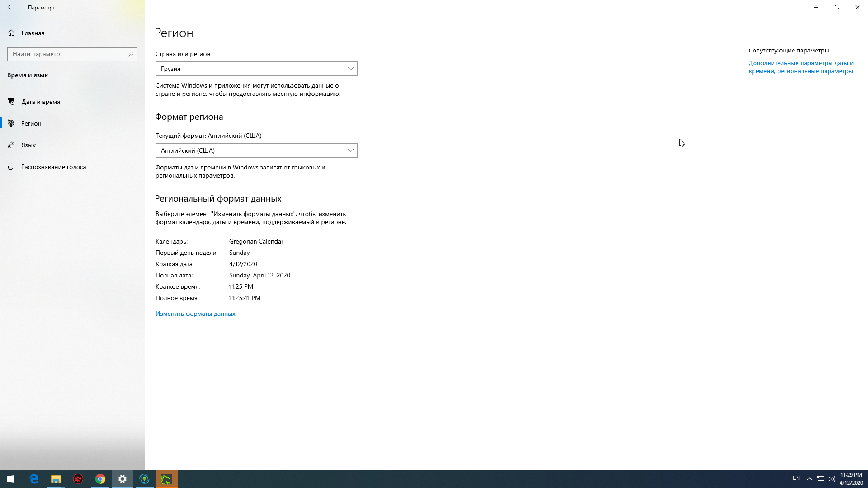This screenshot has height=488, width=868.
Task: Open Дата и время settings
Action: tap(41, 102)
